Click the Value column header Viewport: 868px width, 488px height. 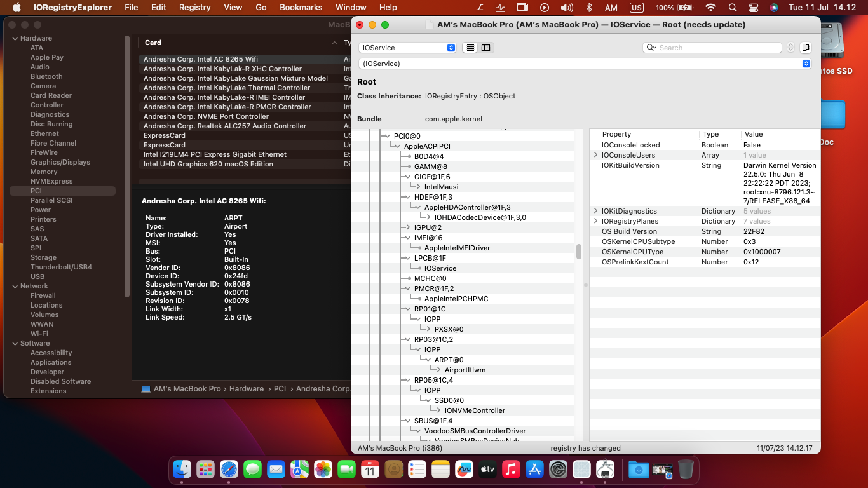click(780, 134)
